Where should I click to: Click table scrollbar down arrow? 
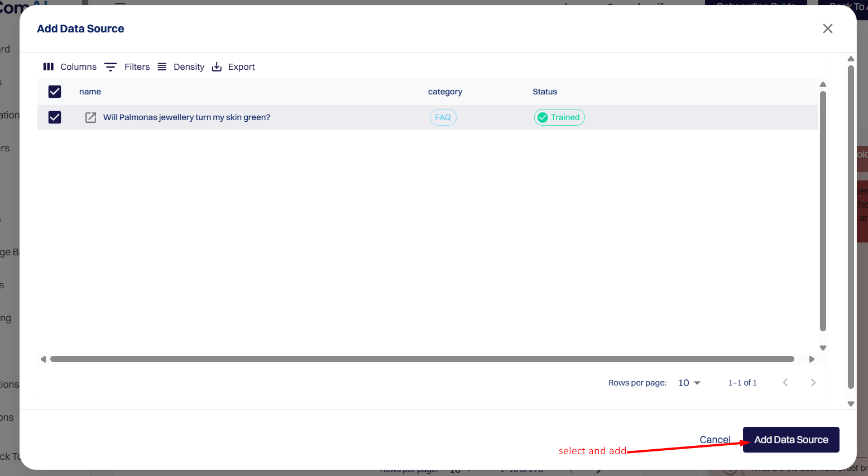click(x=823, y=348)
